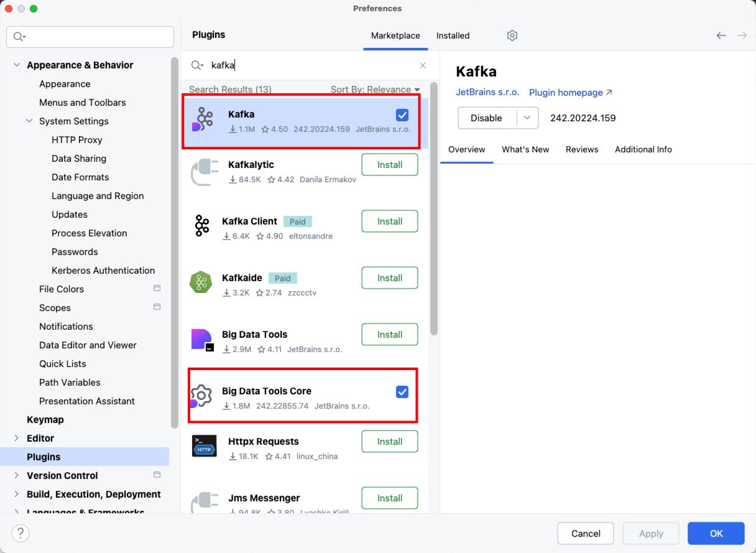
Task: Focus the settings search field
Action: pos(90,37)
